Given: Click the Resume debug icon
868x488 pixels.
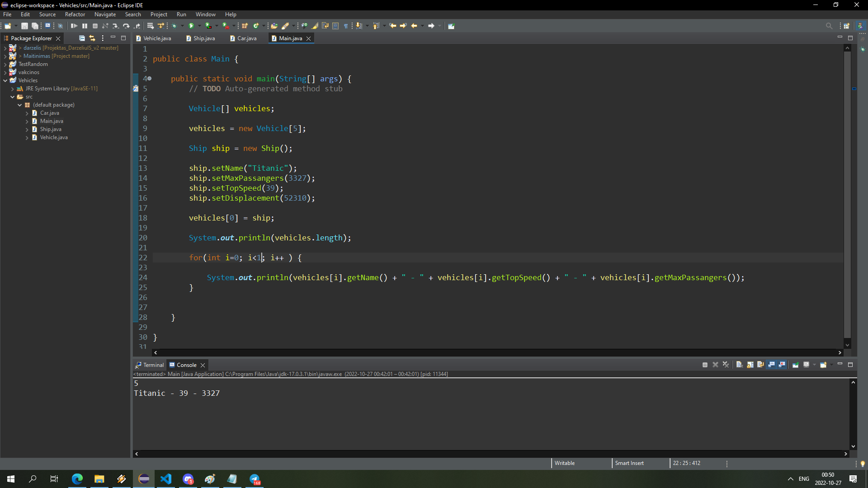Looking at the screenshot, I should (x=74, y=26).
